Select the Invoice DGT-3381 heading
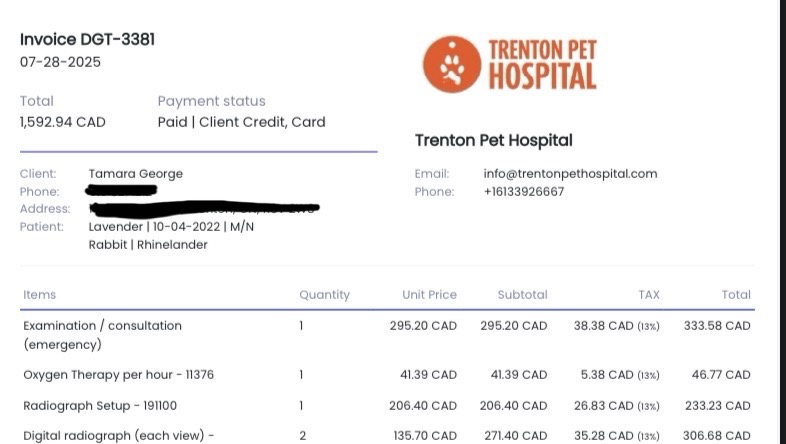Image resolution: width=786 pixels, height=444 pixels. point(87,40)
